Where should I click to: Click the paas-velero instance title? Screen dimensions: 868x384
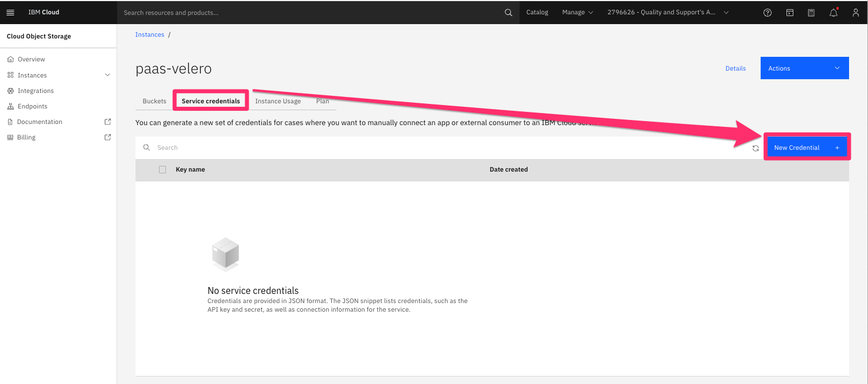tap(173, 69)
